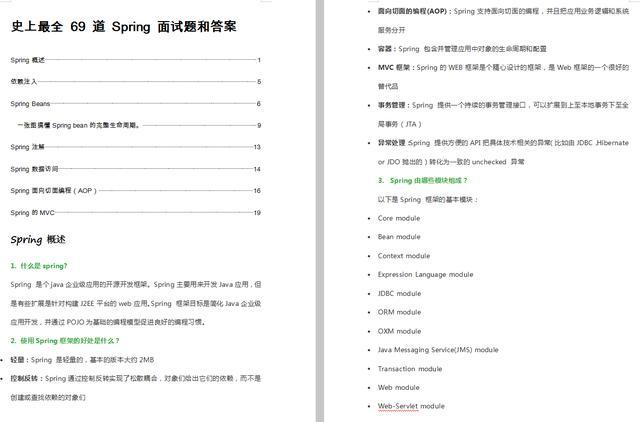Click the 'ORM module' list item
The image size is (640, 422).
399,312
